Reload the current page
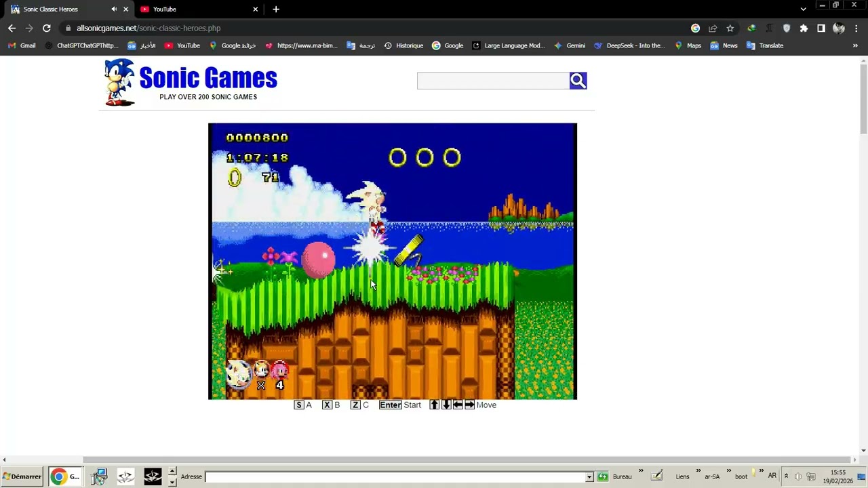868x488 pixels. (46, 28)
